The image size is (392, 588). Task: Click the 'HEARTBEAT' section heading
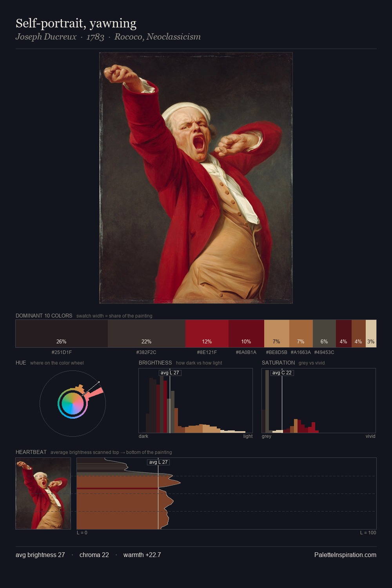[x=31, y=452]
